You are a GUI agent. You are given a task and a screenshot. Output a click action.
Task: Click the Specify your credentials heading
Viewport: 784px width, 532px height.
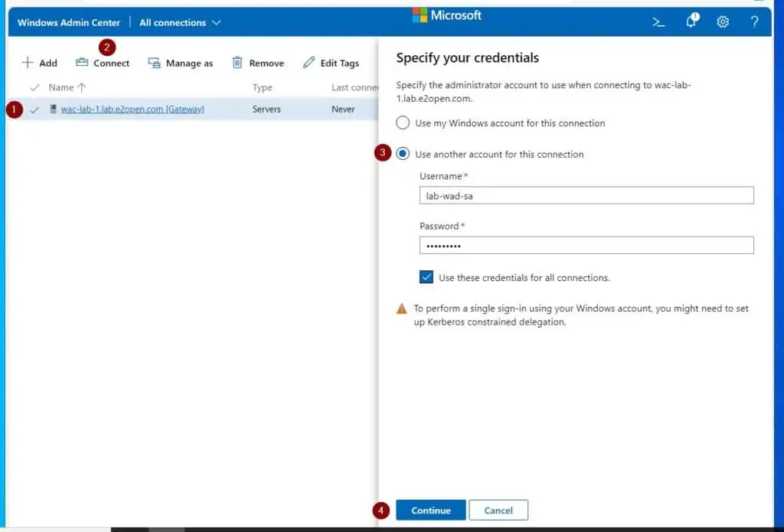tap(468, 58)
